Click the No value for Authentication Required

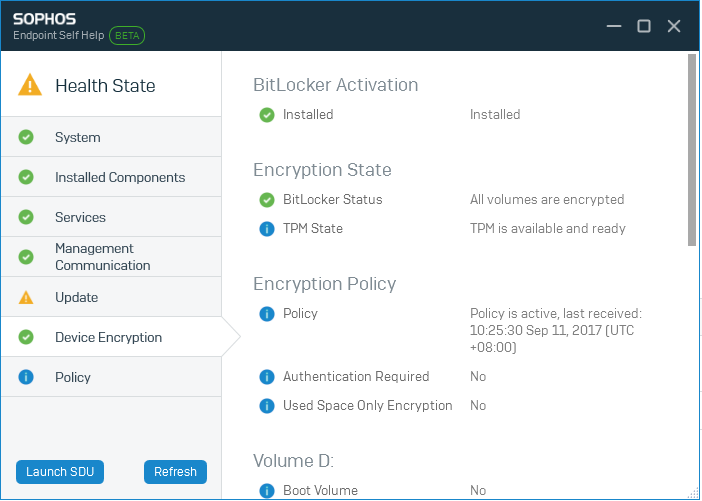click(478, 377)
